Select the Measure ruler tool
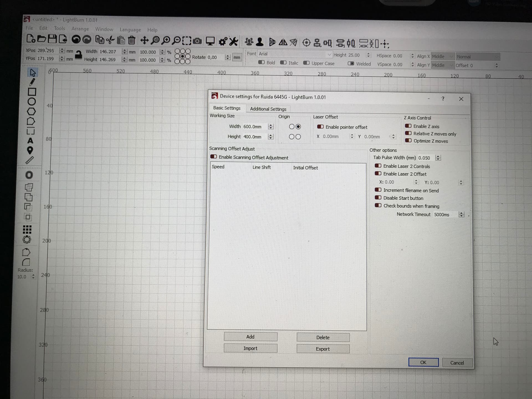Viewport: 532px width, 399px height. point(29,160)
